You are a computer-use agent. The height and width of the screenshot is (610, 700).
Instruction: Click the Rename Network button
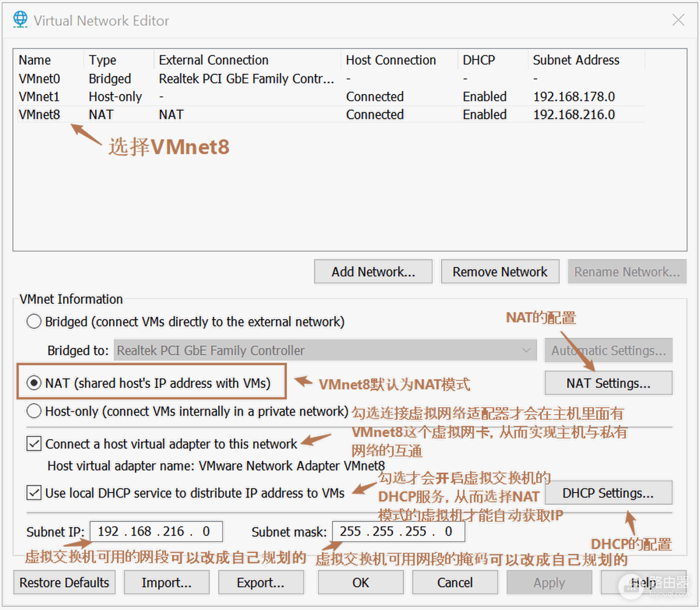point(627,272)
